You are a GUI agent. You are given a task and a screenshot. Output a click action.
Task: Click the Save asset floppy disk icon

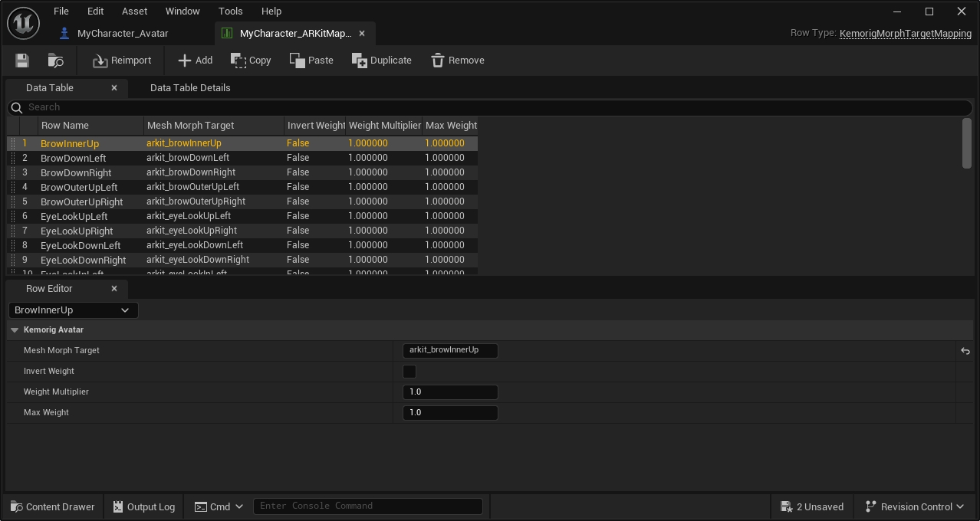(x=22, y=61)
